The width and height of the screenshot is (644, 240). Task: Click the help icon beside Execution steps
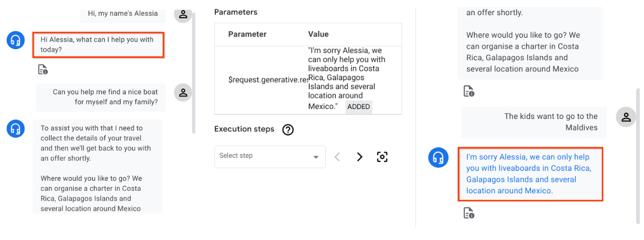288,130
